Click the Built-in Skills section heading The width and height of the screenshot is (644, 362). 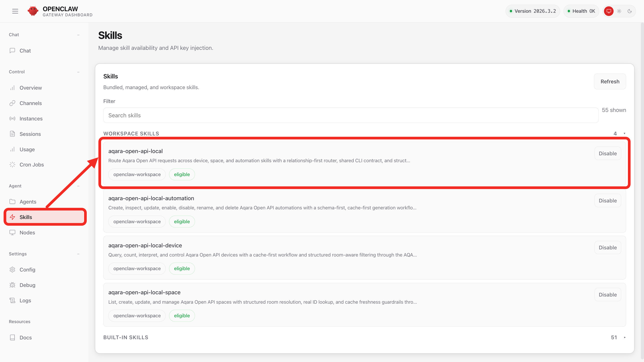pyautogui.click(x=126, y=337)
